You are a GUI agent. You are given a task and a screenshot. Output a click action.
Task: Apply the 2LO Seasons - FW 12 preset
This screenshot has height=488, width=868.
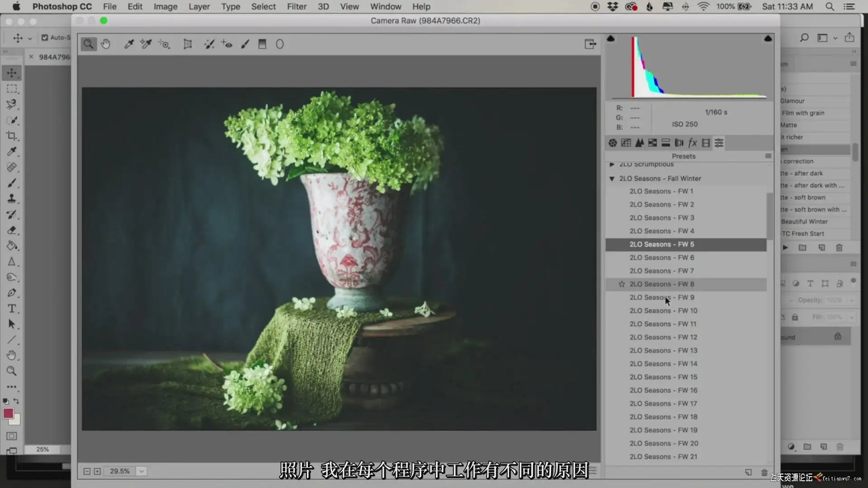663,337
